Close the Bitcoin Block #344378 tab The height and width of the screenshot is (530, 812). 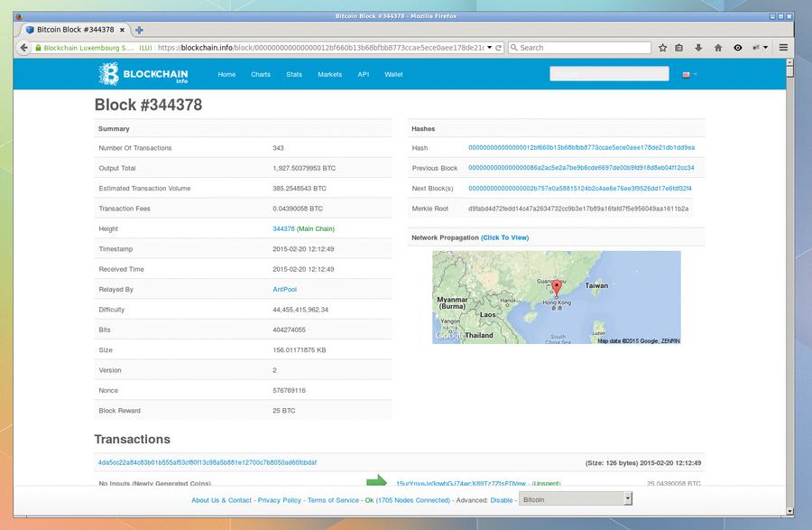coord(122,30)
